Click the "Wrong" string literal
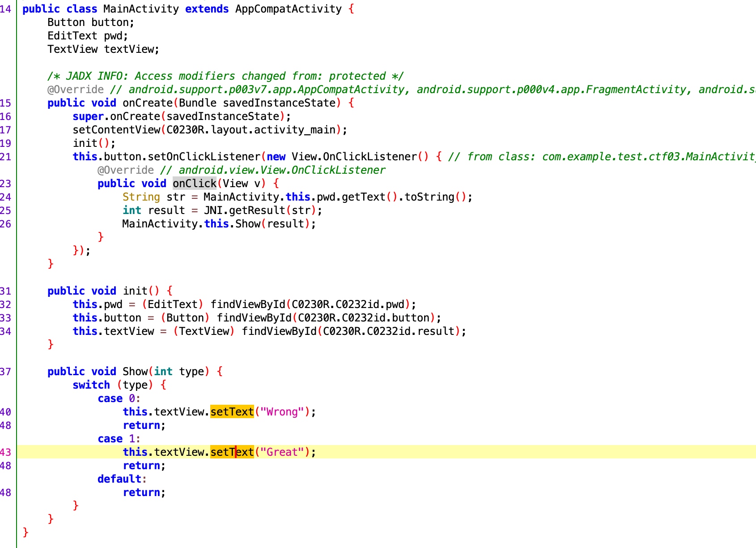 point(282,412)
